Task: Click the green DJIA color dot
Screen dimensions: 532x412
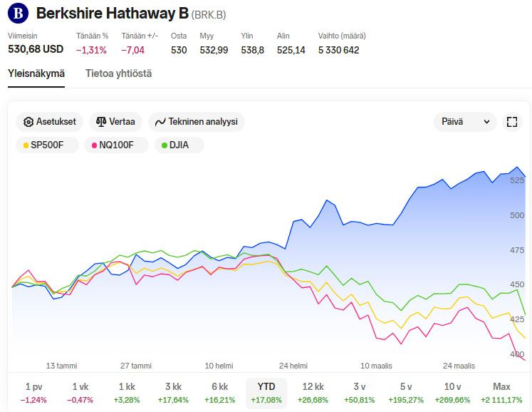Action: point(165,145)
